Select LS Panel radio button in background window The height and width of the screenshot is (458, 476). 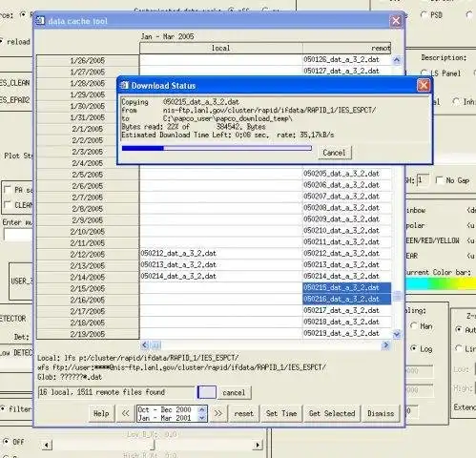coord(424,73)
